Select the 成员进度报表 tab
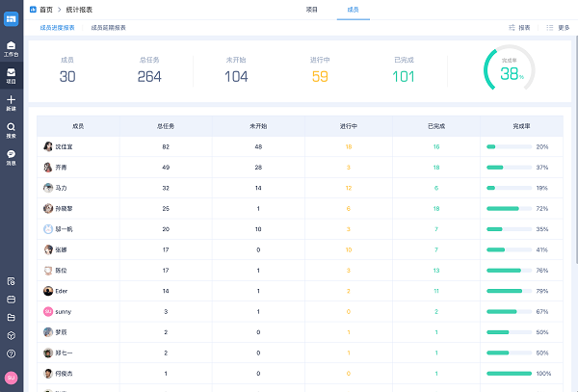This screenshot has width=578, height=392. pos(57,28)
